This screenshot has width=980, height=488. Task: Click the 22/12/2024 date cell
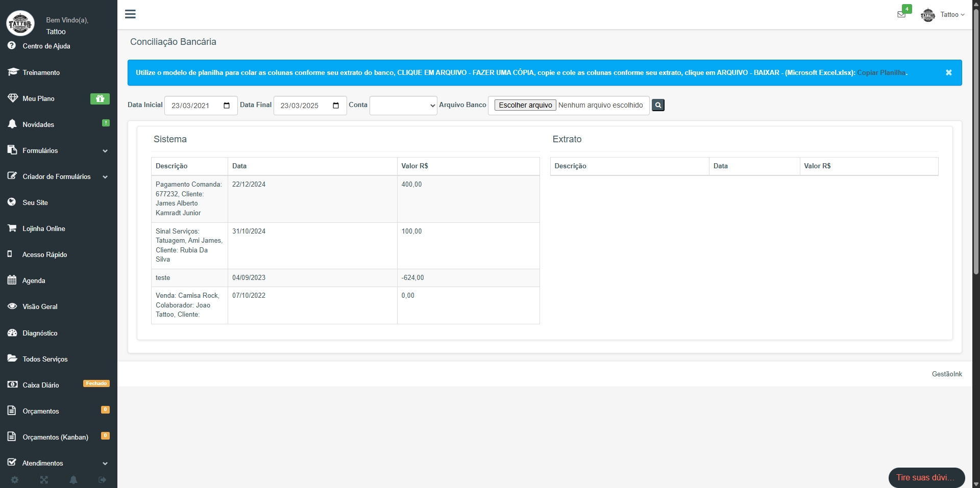tap(312, 199)
